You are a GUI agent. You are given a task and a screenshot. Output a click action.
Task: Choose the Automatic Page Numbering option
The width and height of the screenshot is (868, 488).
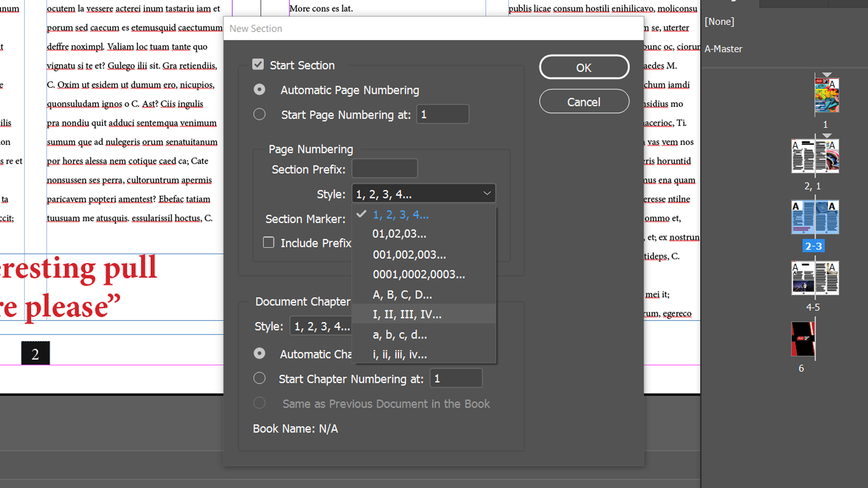coord(259,89)
